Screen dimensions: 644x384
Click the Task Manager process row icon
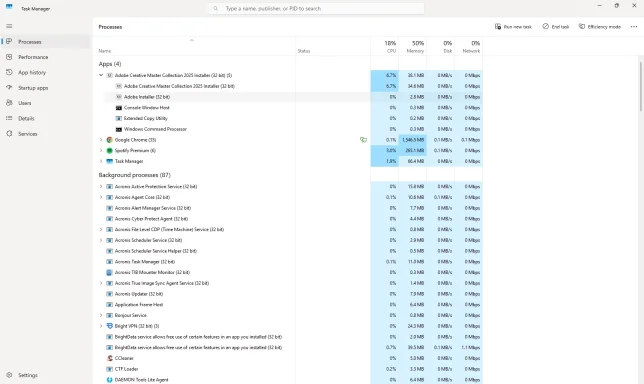[110, 161]
